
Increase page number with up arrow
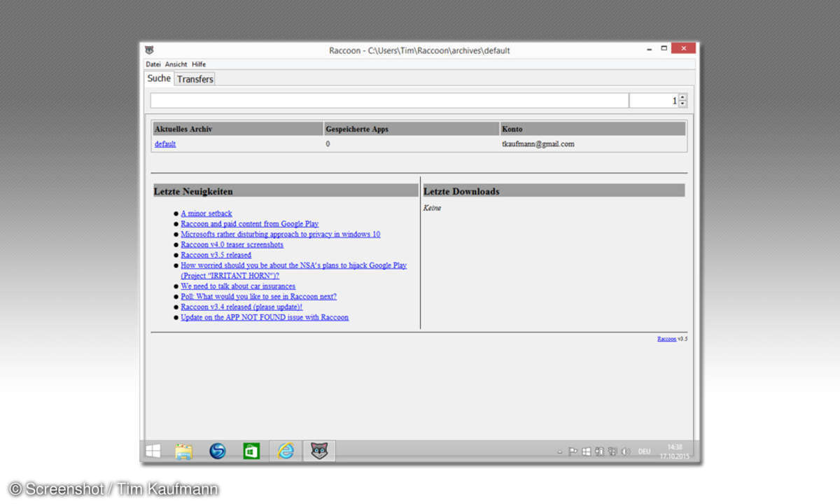coord(682,97)
